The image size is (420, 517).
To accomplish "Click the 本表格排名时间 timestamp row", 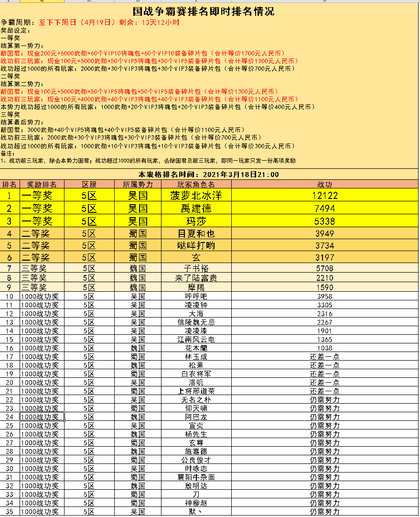I will tap(208, 175).
